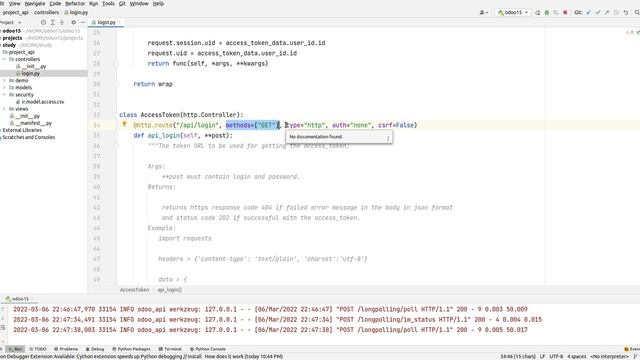The image size is (640, 360).
Task: Open the Window menu
Action: [139, 3]
